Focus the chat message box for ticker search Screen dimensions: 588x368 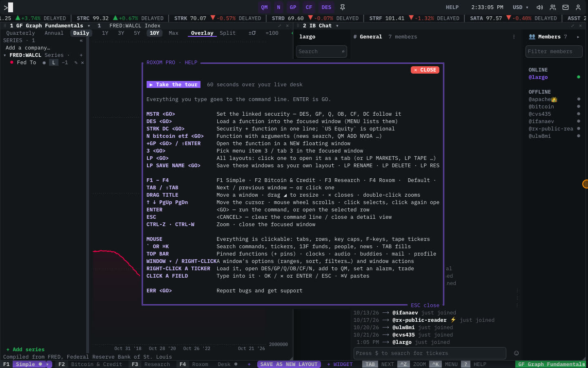pyautogui.click(x=430, y=353)
